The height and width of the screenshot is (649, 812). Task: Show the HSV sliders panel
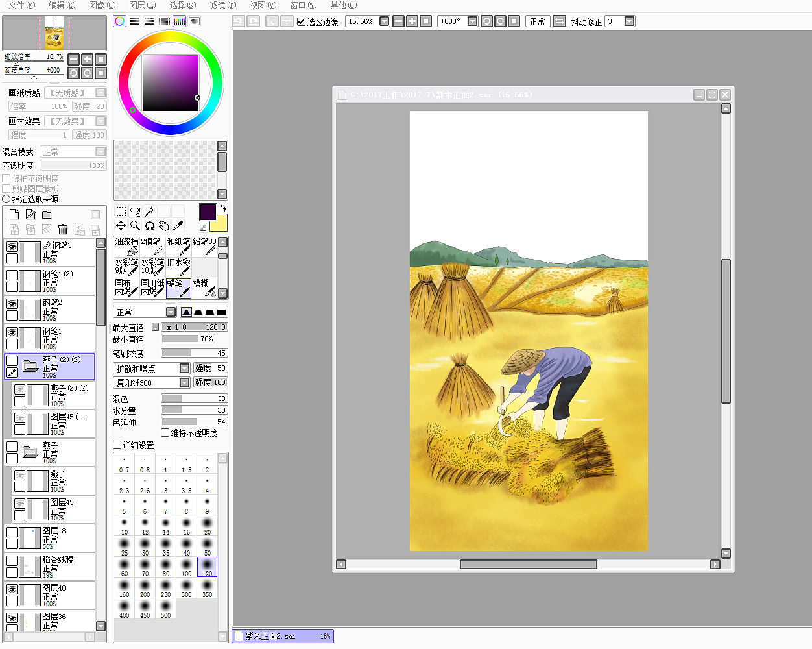(149, 21)
